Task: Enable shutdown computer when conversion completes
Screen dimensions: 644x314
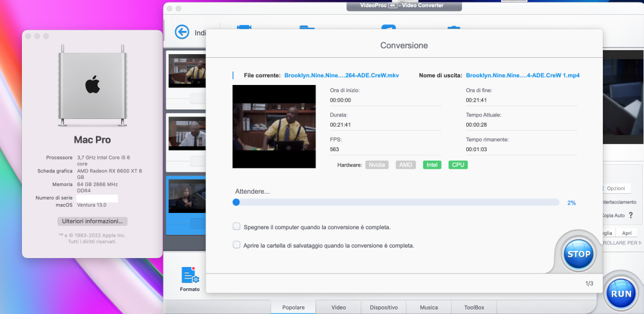Action: [x=236, y=226]
